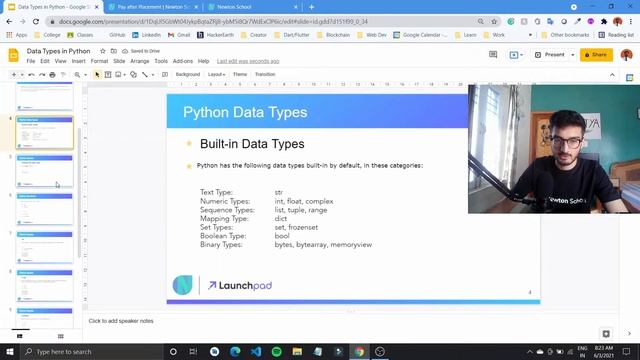
Task: Open the Layout dropdown
Action: (216, 74)
